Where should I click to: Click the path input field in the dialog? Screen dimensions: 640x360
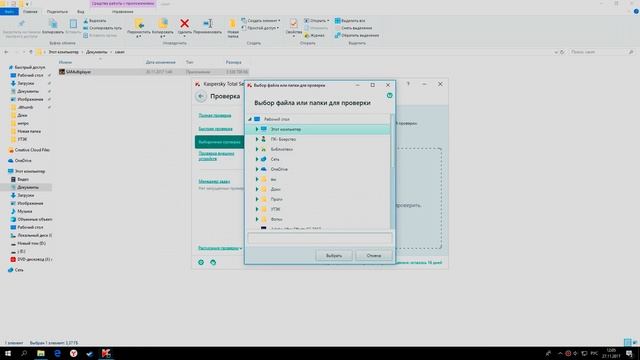click(320, 238)
